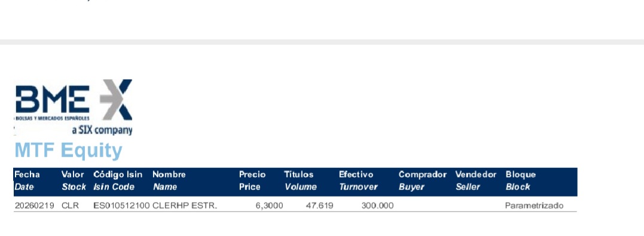Click the Comprador Buyer column header
The height and width of the screenshot is (236, 644).
[x=423, y=180]
